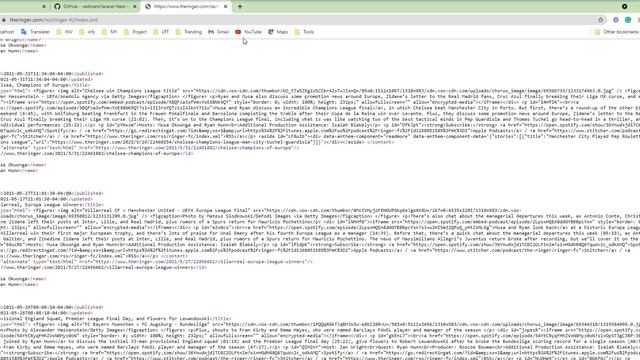Bookmark this page with the star icon
This screenshot has width=640, height=360.
(x=600, y=20)
